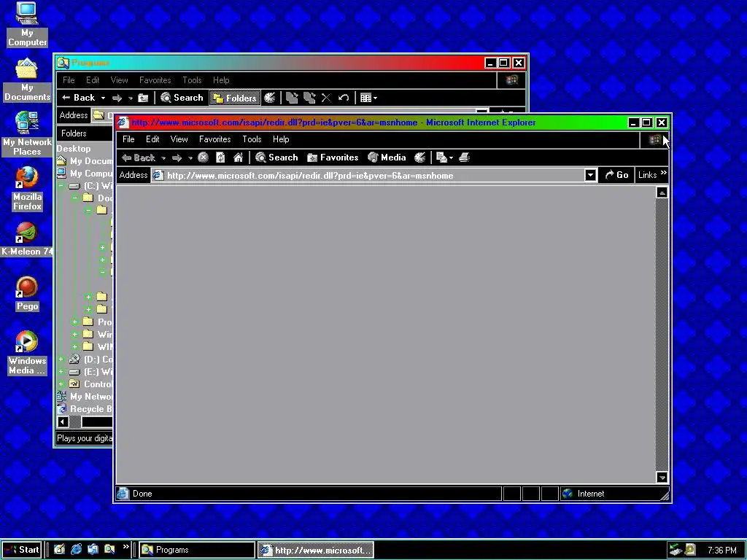The height and width of the screenshot is (560, 747).
Task: Open Tools menu in Programs window
Action: point(192,80)
